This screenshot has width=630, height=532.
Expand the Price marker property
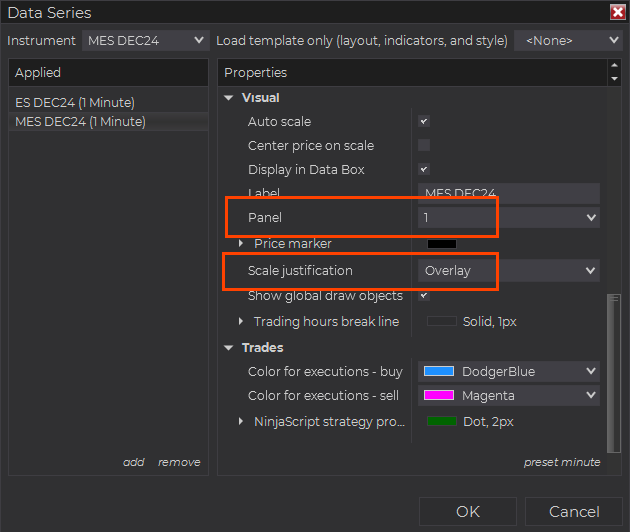coord(241,244)
